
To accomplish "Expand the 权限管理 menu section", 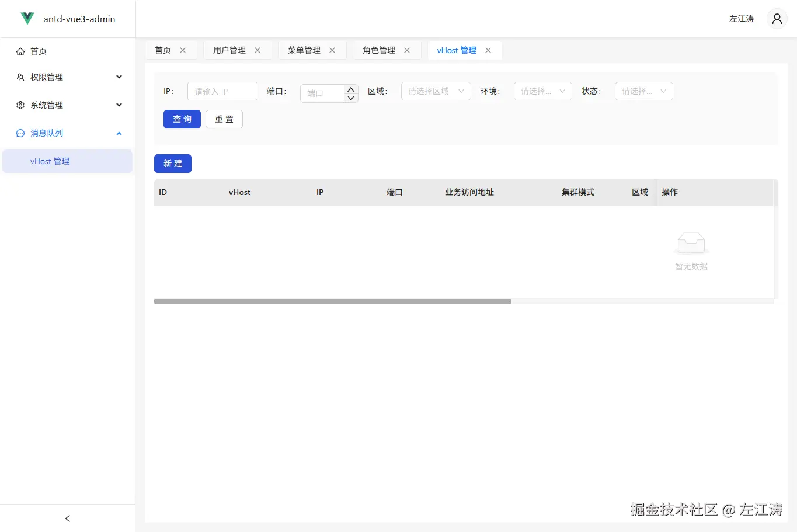I will coord(119,77).
